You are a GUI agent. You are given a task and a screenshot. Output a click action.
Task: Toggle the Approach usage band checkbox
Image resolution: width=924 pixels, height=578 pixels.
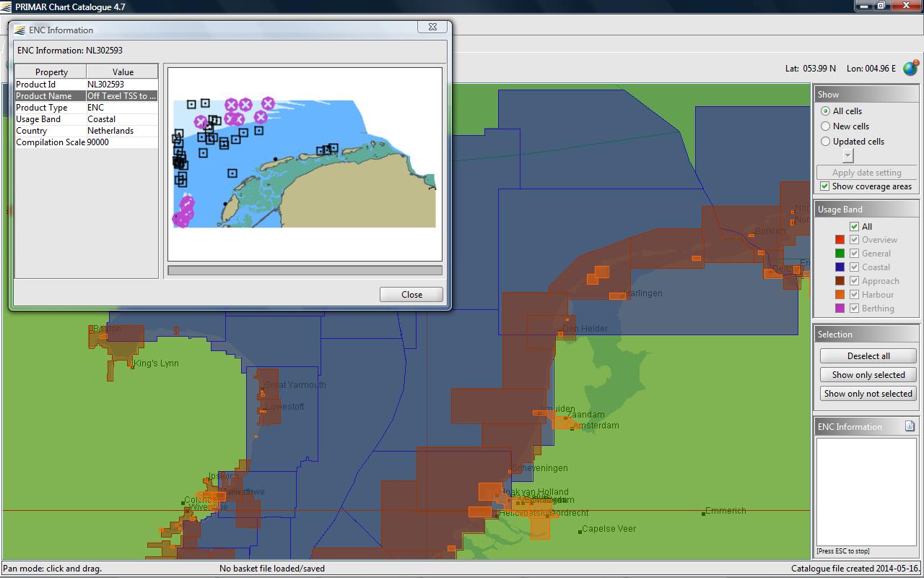[x=855, y=281]
